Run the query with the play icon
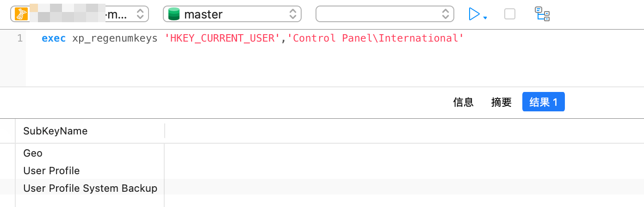 (474, 14)
